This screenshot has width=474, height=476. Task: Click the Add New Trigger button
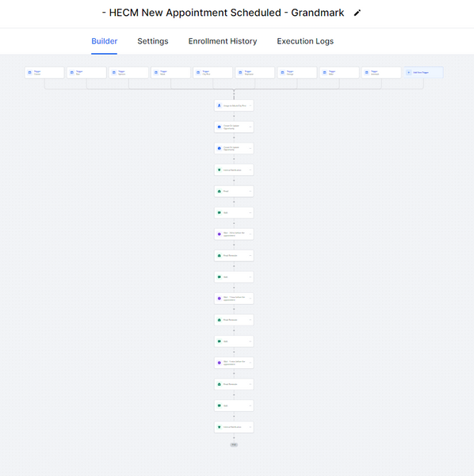pos(423,73)
